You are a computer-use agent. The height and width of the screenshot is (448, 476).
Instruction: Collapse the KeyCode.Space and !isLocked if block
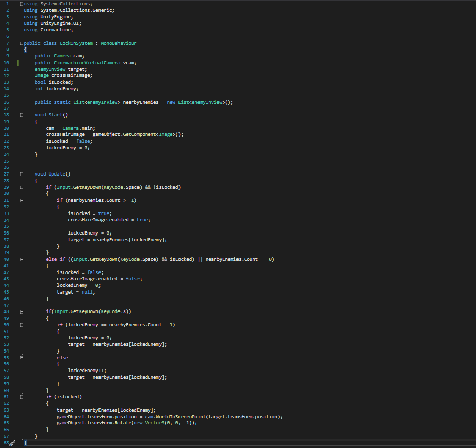21,187
